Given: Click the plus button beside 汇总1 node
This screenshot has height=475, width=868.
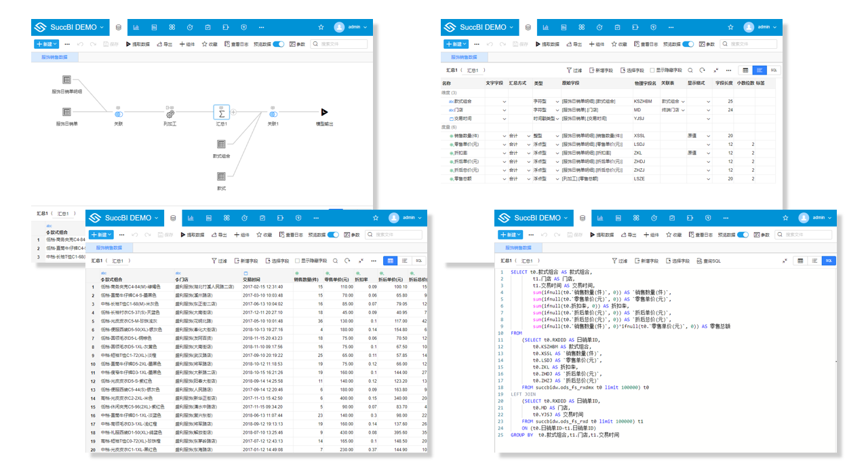Looking at the screenshot, I should [x=234, y=112].
